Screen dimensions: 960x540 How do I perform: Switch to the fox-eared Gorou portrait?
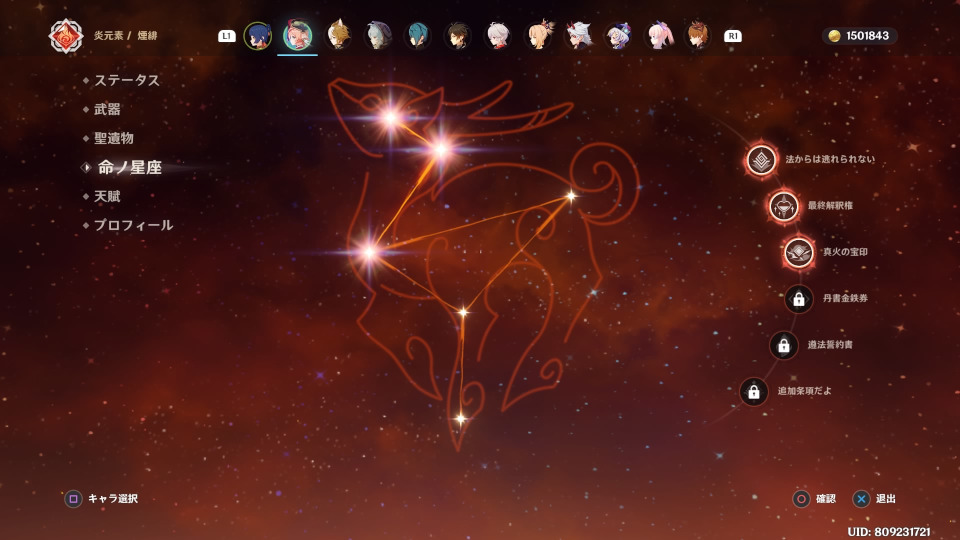(x=337, y=36)
